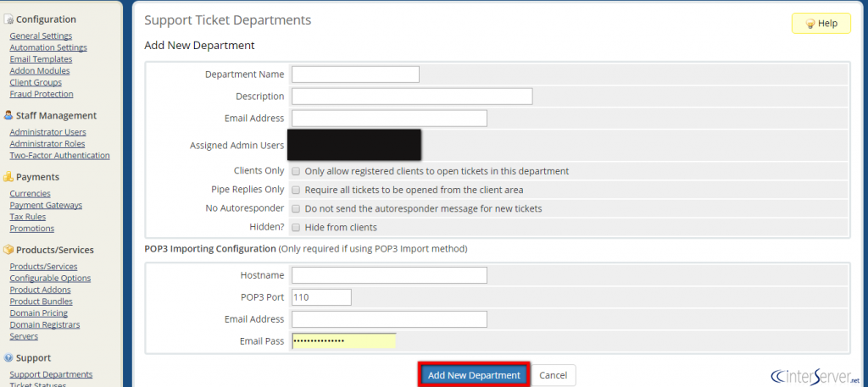Focus the department Email Address field
The height and width of the screenshot is (387, 868).
pyautogui.click(x=389, y=119)
